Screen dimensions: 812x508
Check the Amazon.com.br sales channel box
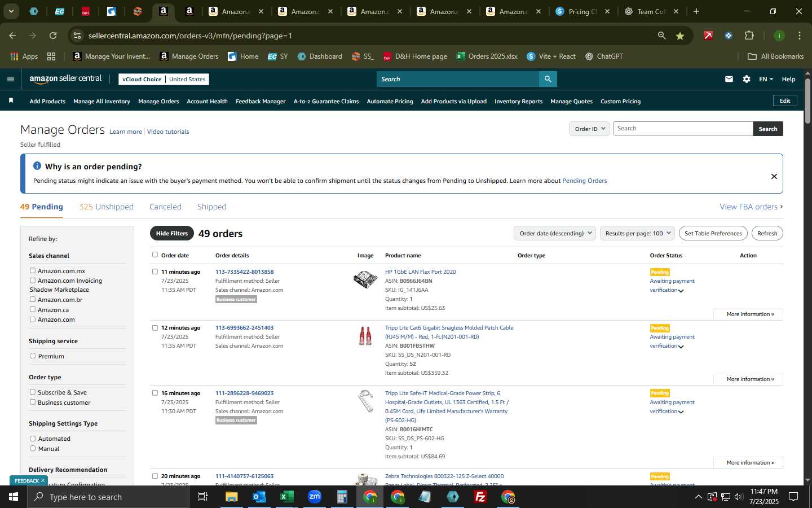(x=33, y=300)
